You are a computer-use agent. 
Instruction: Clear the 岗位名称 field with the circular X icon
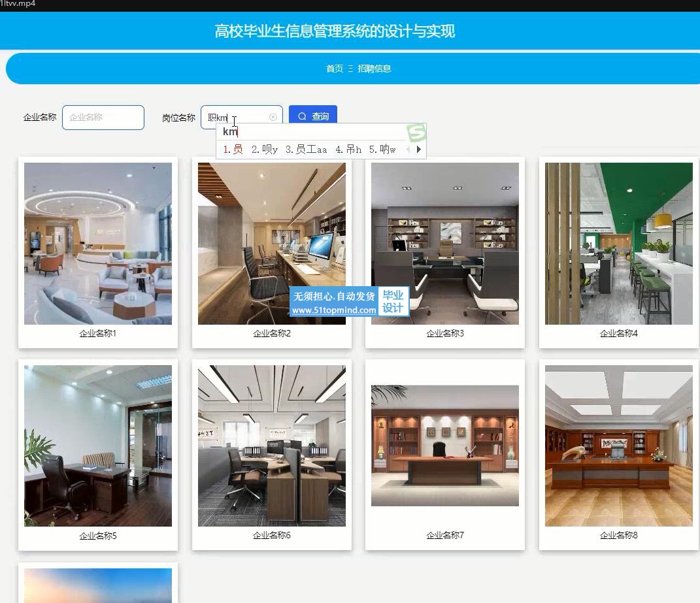pyautogui.click(x=273, y=117)
